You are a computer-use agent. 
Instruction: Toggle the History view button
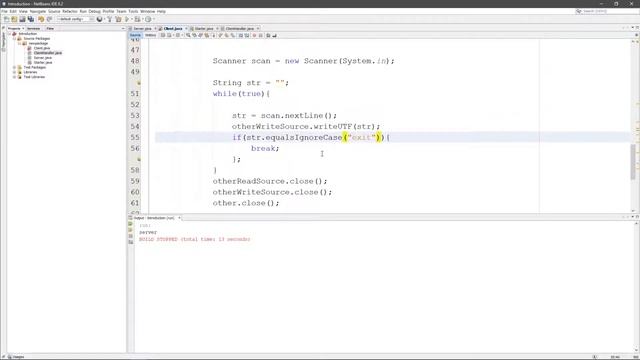(151, 35)
